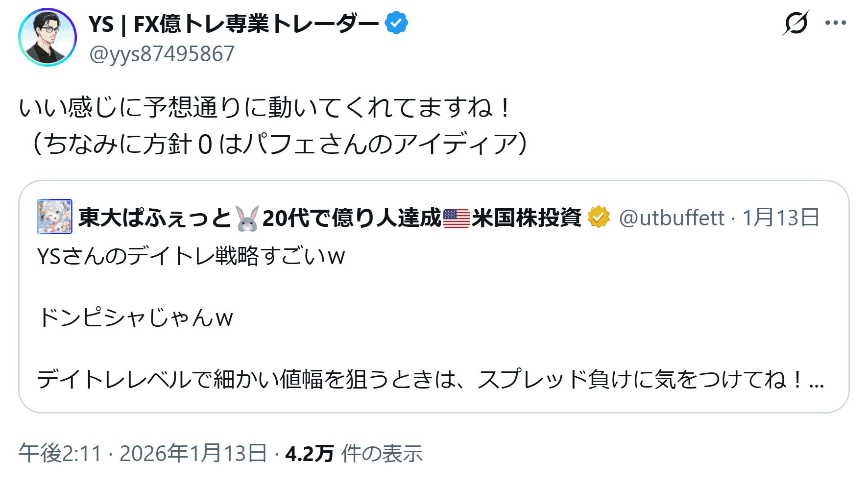The image size is (868, 488).
Task: Click the @yys87495867 handle
Action: pyautogui.click(x=162, y=54)
